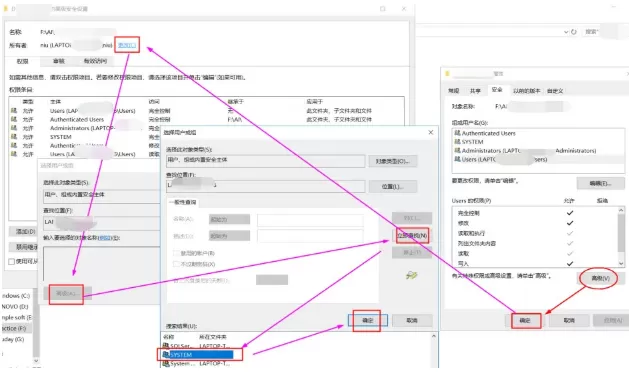Click the 立即查找 button
629x375 pixels.
click(x=412, y=235)
